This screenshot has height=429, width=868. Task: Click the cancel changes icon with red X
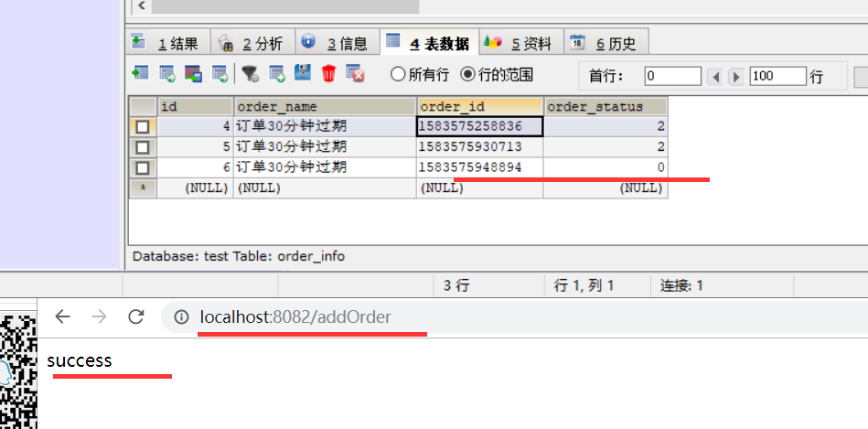[x=355, y=73]
